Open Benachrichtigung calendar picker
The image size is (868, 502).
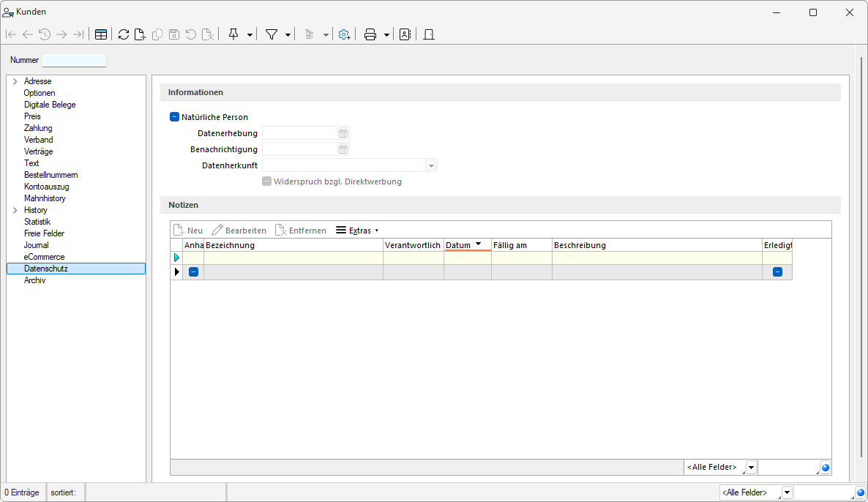343,149
